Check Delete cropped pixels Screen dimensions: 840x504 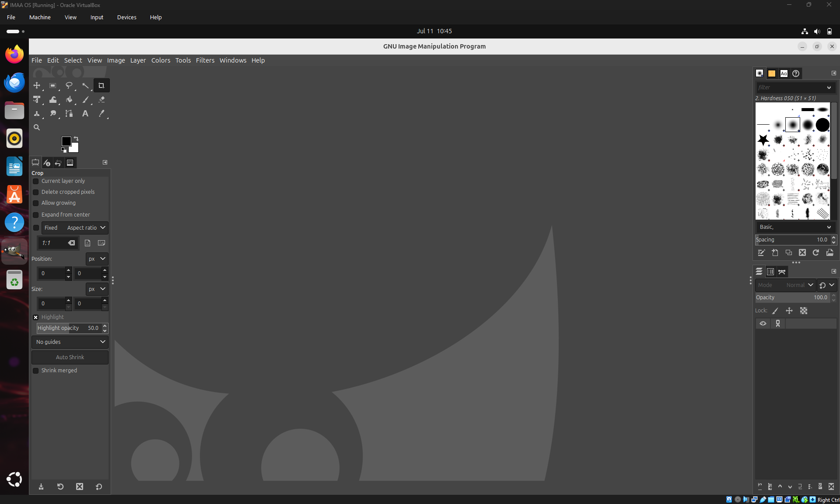click(x=36, y=192)
